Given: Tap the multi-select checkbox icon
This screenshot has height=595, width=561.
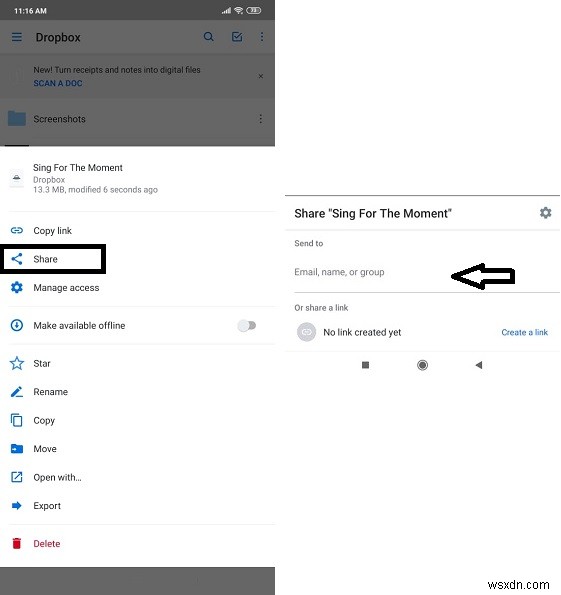Looking at the screenshot, I should [237, 37].
